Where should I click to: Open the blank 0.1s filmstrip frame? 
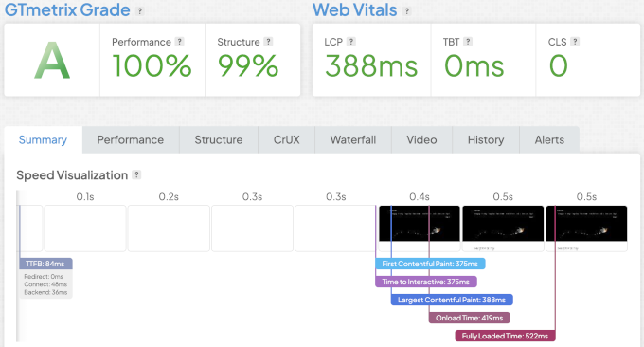[x=85, y=228]
